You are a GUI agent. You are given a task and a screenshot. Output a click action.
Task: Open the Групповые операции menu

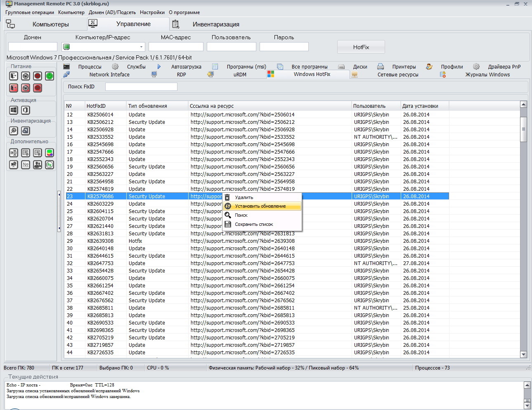coord(30,12)
